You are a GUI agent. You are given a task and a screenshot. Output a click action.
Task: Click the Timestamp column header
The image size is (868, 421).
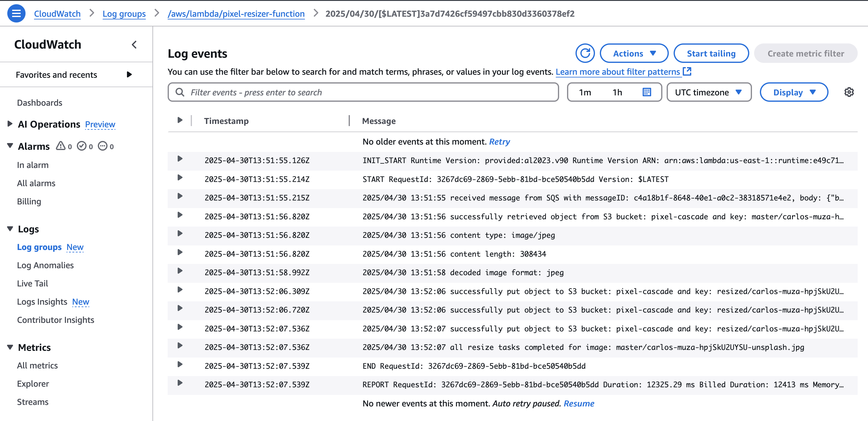pos(226,121)
